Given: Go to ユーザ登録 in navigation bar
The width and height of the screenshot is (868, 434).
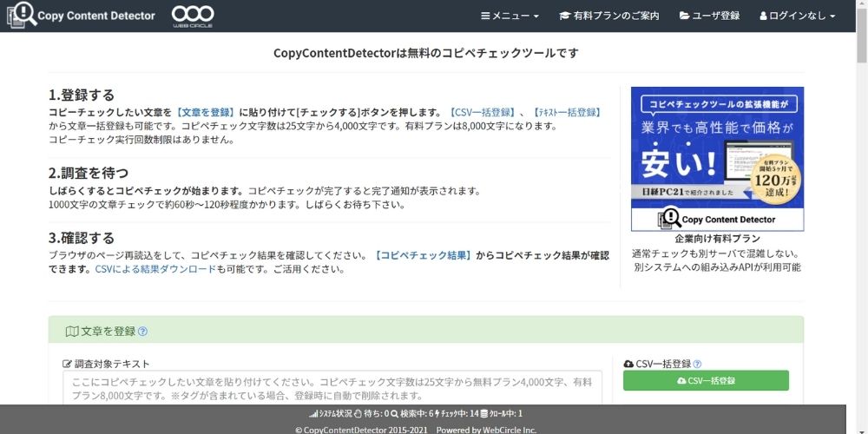Looking at the screenshot, I should (709, 16).
